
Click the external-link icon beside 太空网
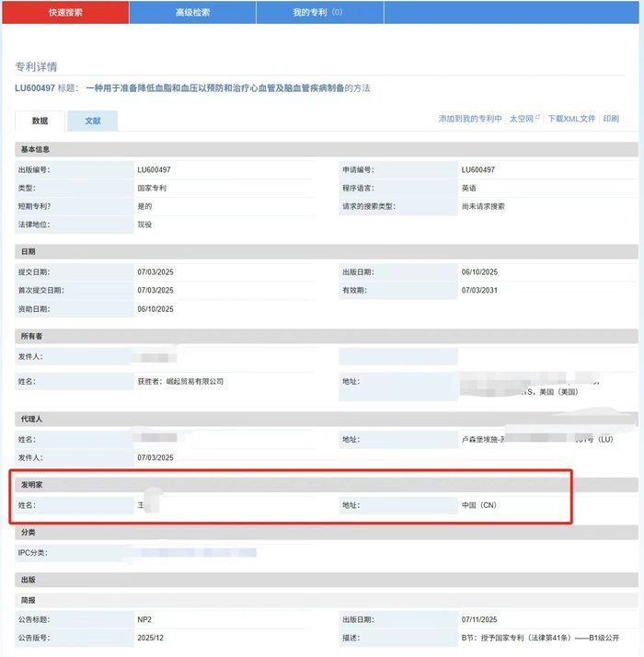pos(538,118)
